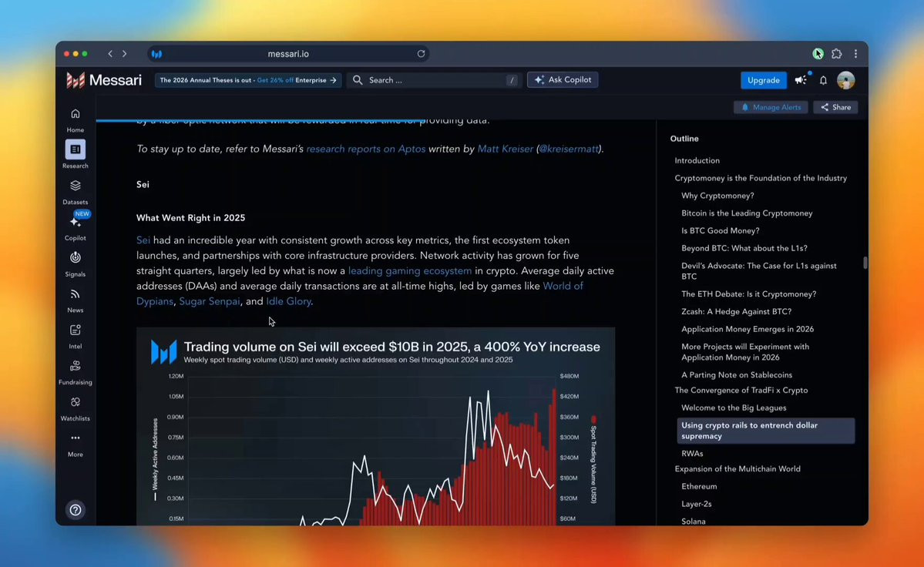Open the help question mark icon
The width and height of the screenshot is (924, 567).
pos(76,510)
